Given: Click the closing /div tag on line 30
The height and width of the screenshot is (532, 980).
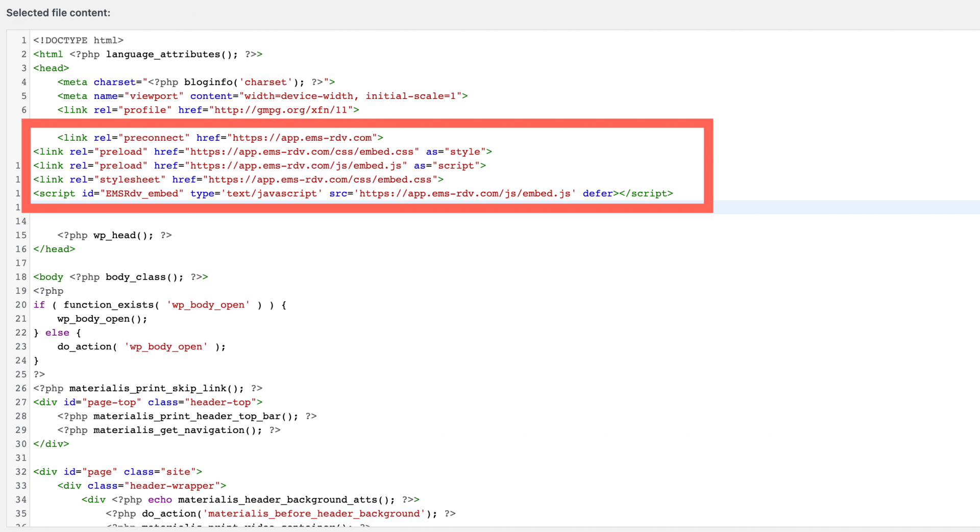Looking at the screenshot, I should coord(51,444).
